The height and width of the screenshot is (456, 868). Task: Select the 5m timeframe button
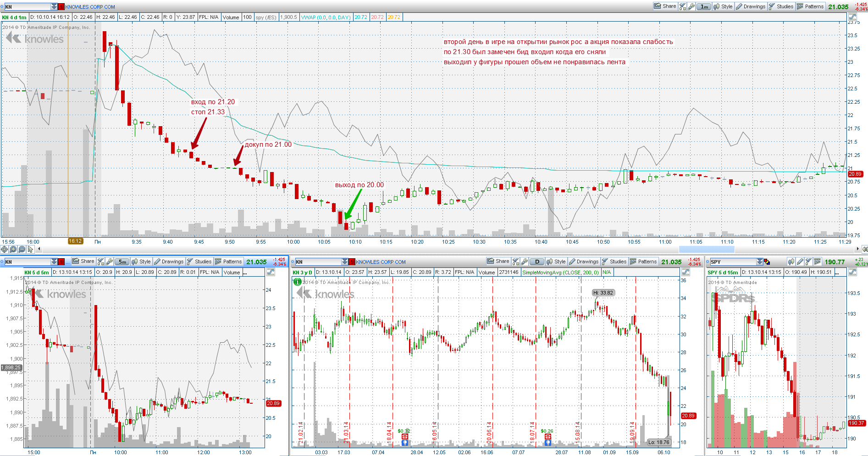pos(122,261)
